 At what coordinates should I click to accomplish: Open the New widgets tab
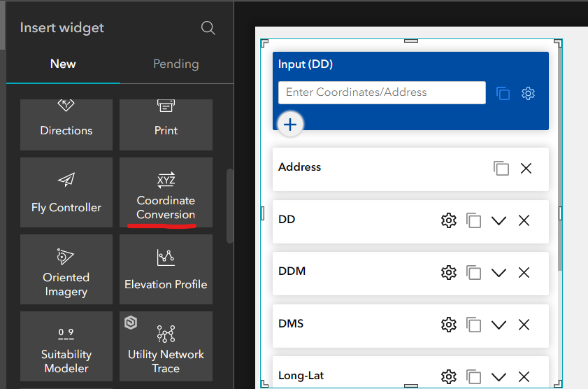point(63,64)
